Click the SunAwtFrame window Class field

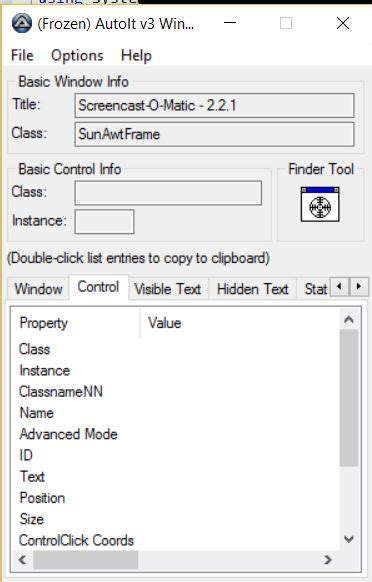point(214,134)
